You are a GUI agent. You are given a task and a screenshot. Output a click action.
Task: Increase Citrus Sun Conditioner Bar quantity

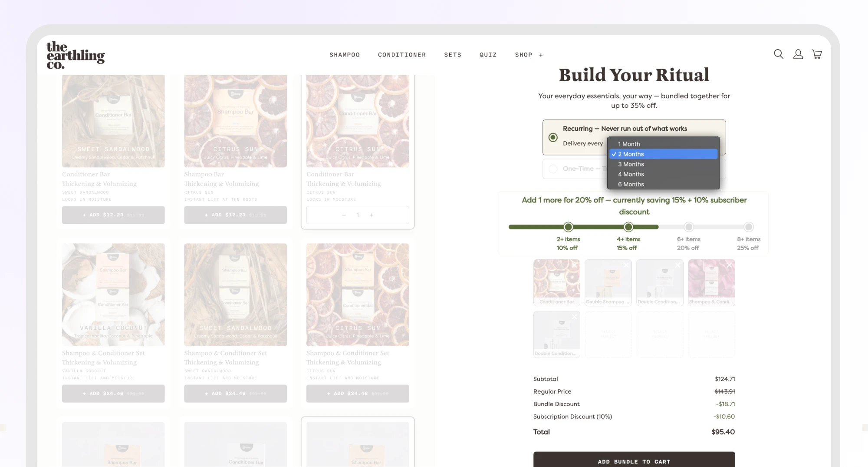click(372, 215)
